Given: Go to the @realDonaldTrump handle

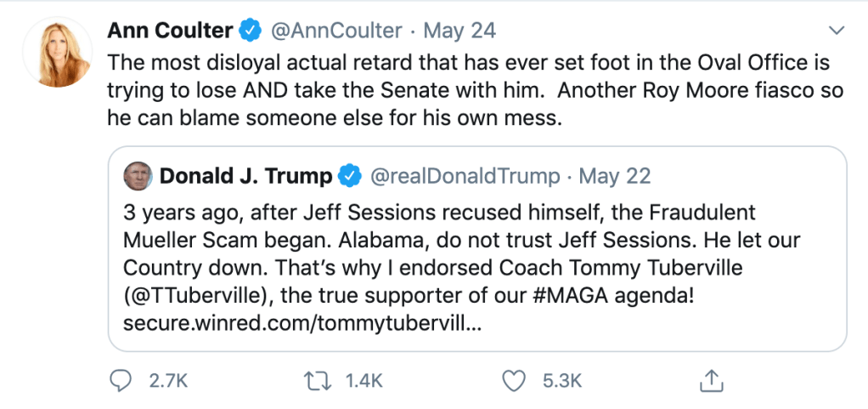Looking at the screenshot, I should click(464, 176).
